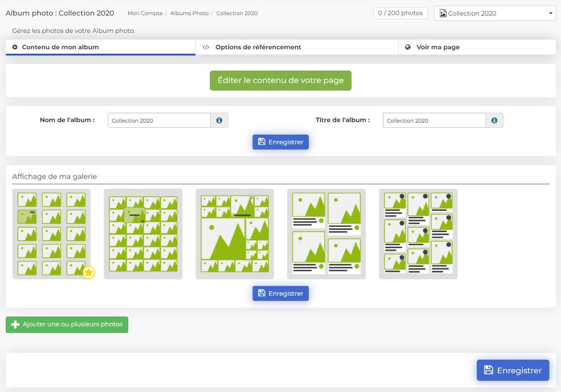The image size is (561, 392).
Task: Select the three-column grid gallery layout
Action: [x=51, y=234]
